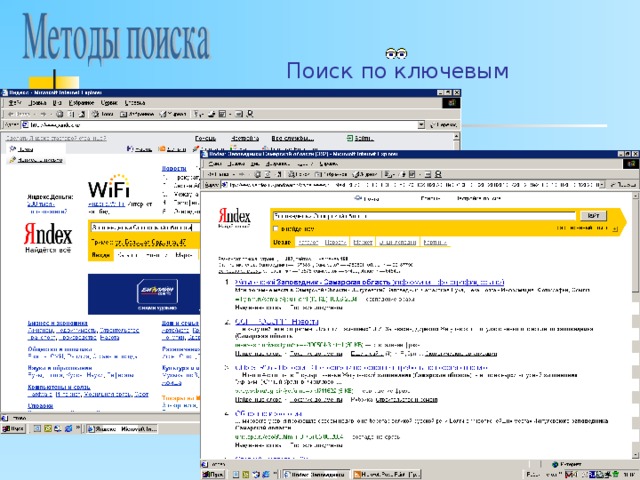Click the red Yandex logo on the homepage
The image size is (640, 480).
coord(46,235)
